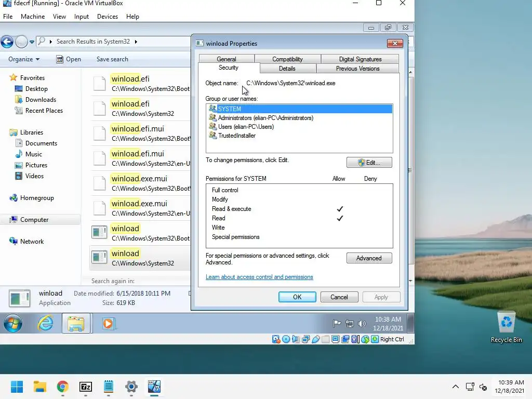Switch to the Compatibility tab

[x=287, y=59]
